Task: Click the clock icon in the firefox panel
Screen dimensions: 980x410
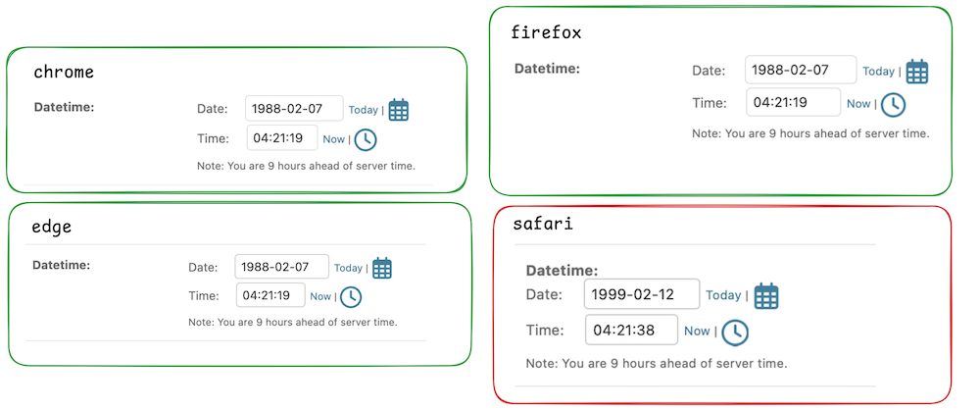Action: click(893, 104)
